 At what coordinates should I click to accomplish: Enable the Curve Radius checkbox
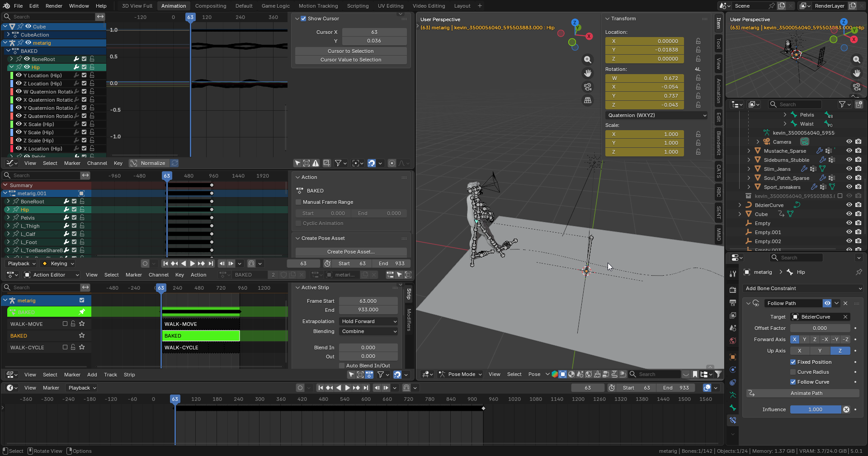793,372
